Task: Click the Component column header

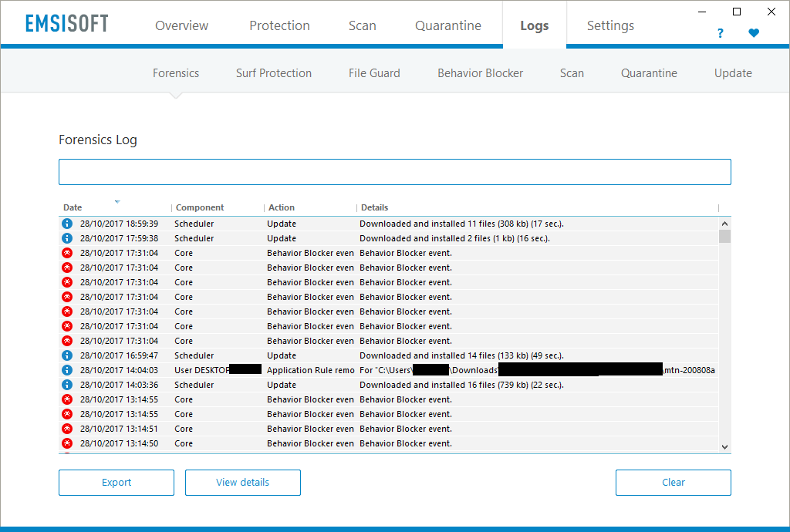Action: [x=200, y=207]
